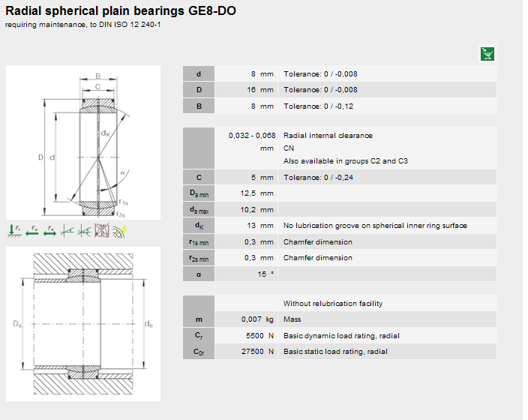The image size is (528, 420).
Task: Open the mounting dimensions Da da drawing
Action: (83, 324)
